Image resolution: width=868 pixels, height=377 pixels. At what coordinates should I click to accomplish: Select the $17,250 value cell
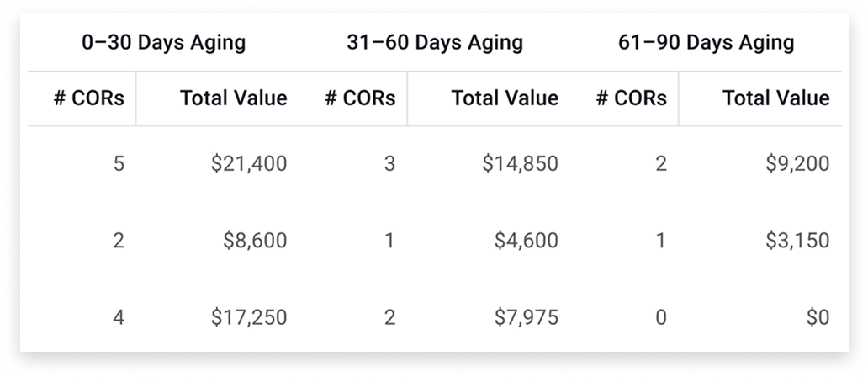pyautogui.click(x=247, y=317)
